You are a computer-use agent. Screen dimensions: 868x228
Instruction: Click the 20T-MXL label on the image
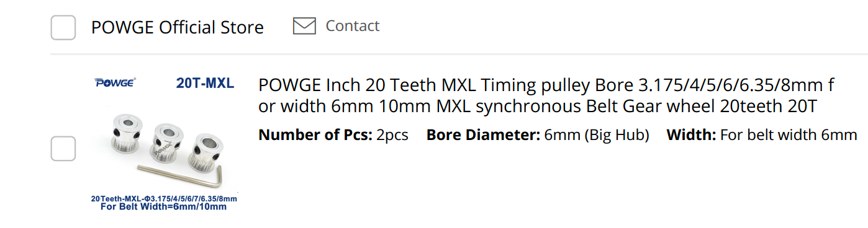coord(205,83)
